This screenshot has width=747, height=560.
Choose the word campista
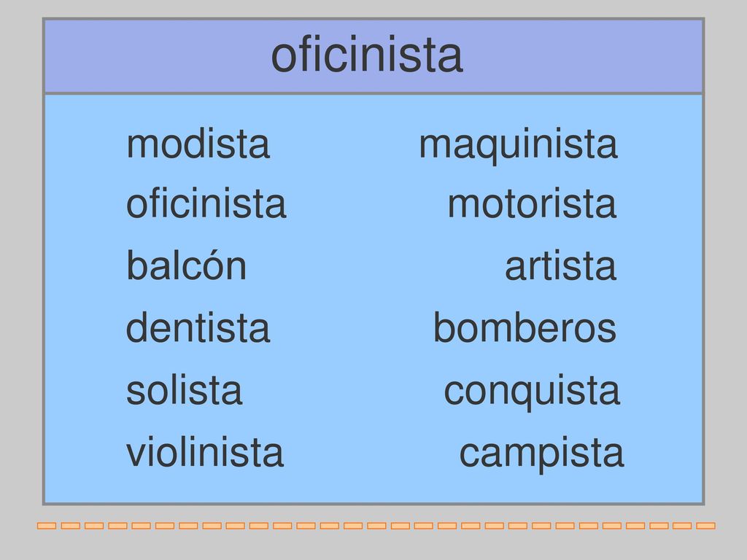541,454
